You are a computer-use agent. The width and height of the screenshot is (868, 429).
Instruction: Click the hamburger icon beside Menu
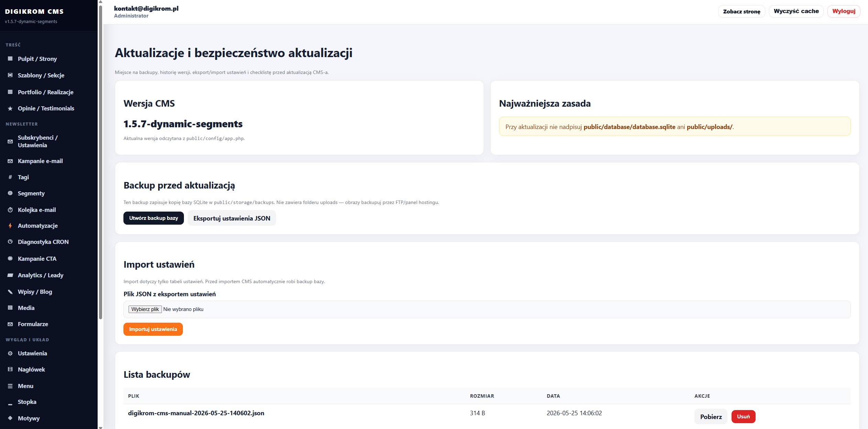point(10,386)
